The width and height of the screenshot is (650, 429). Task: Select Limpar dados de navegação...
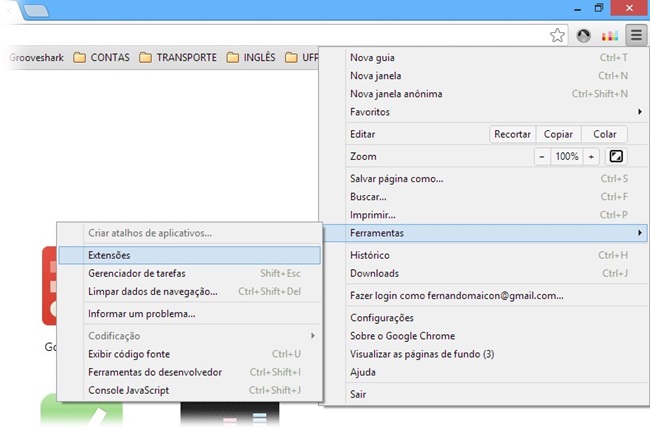tap(189, 292)
